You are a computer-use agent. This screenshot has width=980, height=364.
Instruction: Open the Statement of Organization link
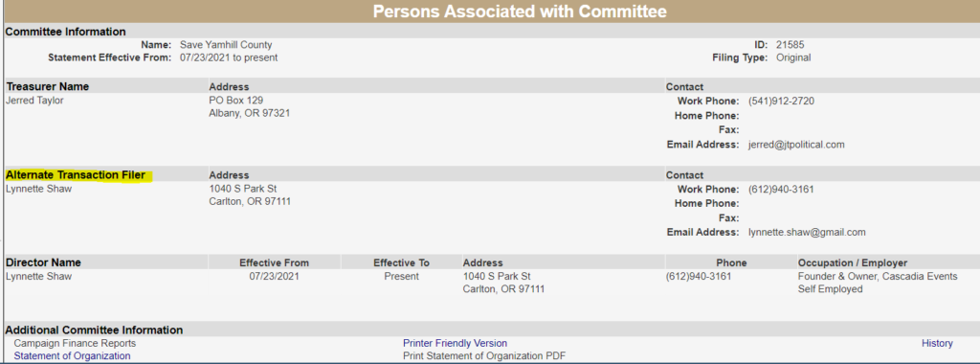(73, 356)
